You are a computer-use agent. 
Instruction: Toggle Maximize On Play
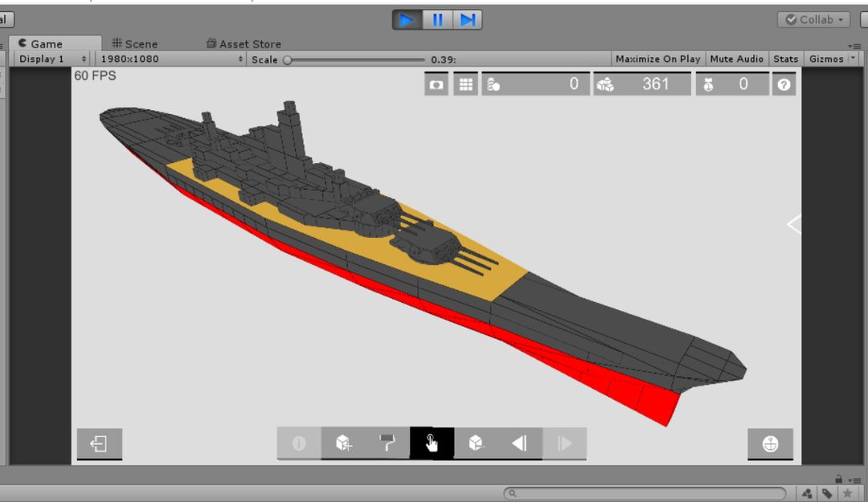click(x=657, y=59)
